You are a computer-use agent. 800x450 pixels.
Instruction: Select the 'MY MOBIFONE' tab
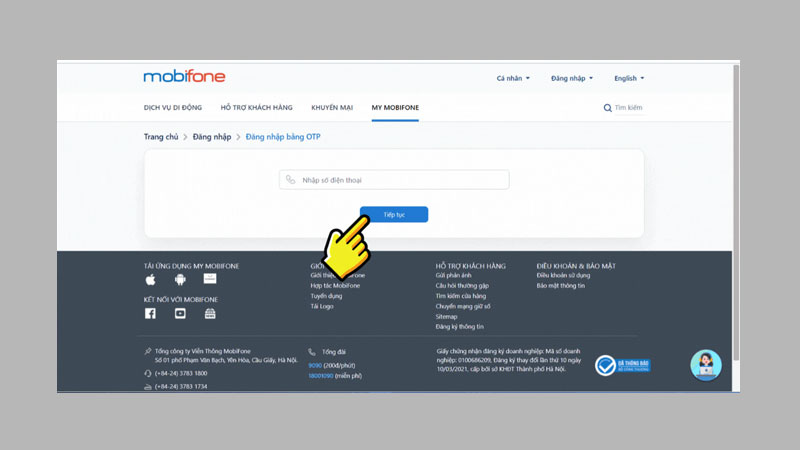(x=395, y=108)
